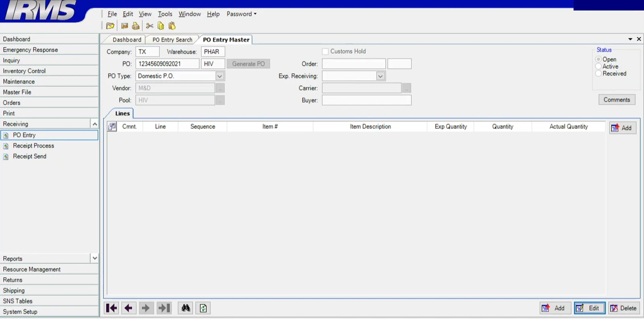The width and height of the screenshot is (644, 319).
Task: Select the Received status radio button
Action: (x=599, y=74)
